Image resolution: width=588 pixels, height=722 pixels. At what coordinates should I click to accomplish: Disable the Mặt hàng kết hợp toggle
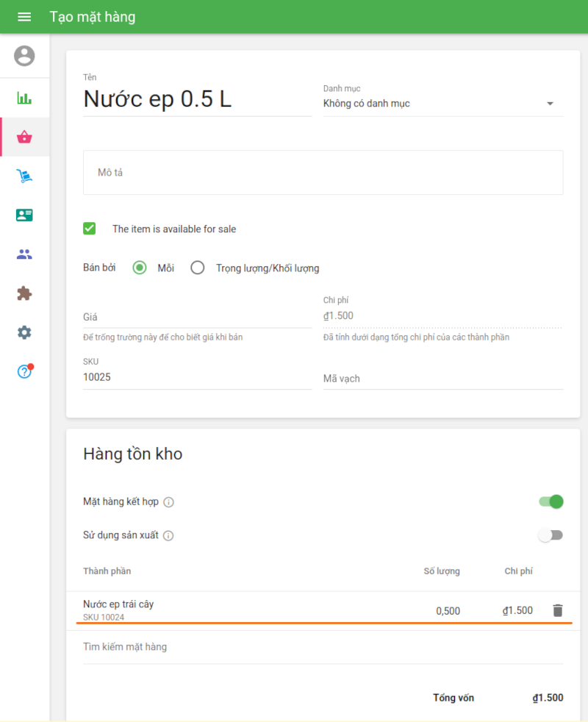point(551,501)
